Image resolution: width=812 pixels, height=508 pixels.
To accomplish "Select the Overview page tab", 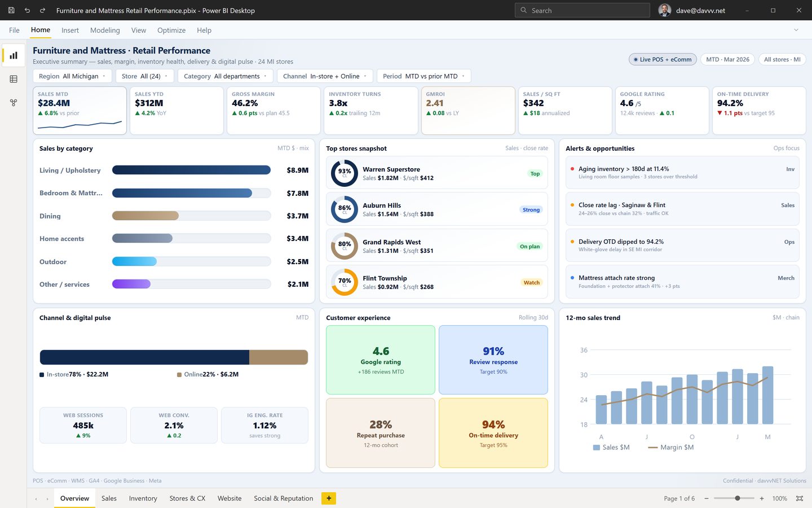I will pyautogui.click(x=74, y=498).
